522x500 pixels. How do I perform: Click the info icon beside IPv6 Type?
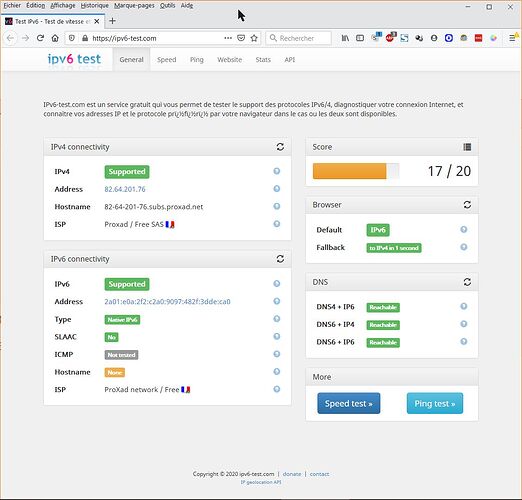tap(277, 319)
